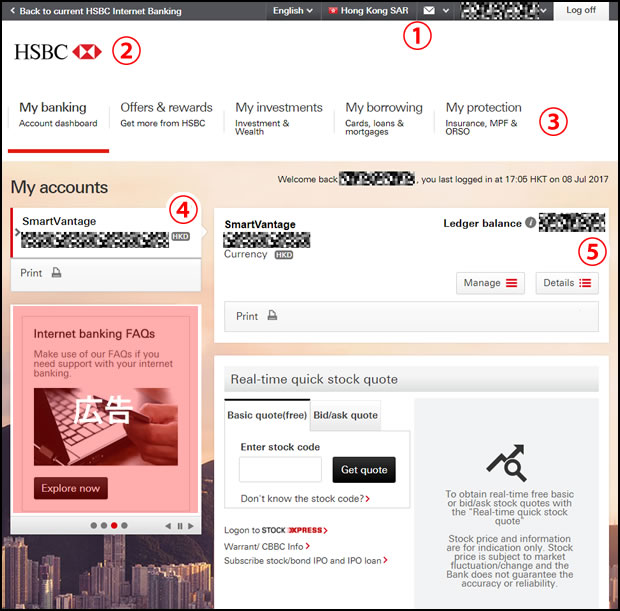Click printer icon in SmartVantage details panel
Image resolution: width=620 pixels, height=611 pixels.
(x=272, y=315)
